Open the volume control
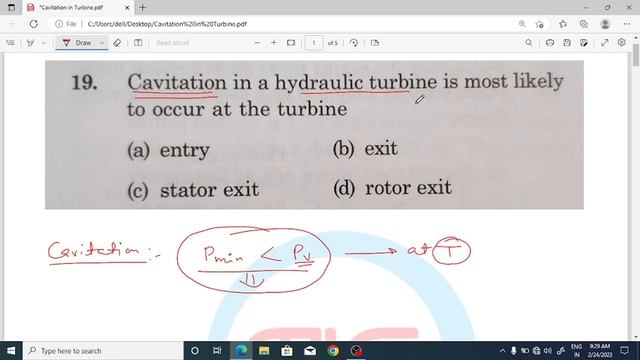The image size is (640, 360). [548, 351]
